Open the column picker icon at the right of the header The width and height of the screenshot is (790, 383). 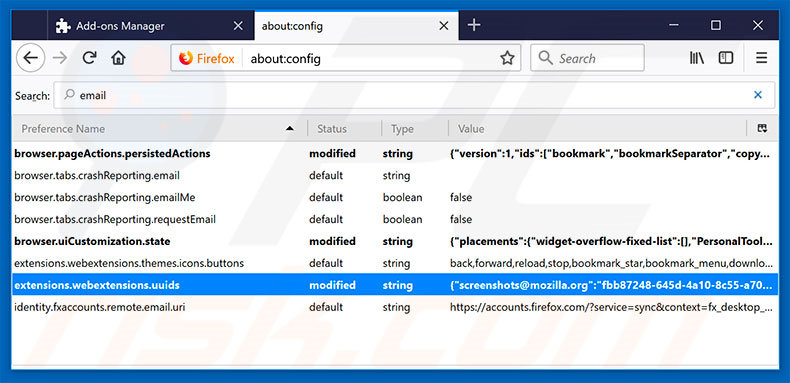(762, 129)
